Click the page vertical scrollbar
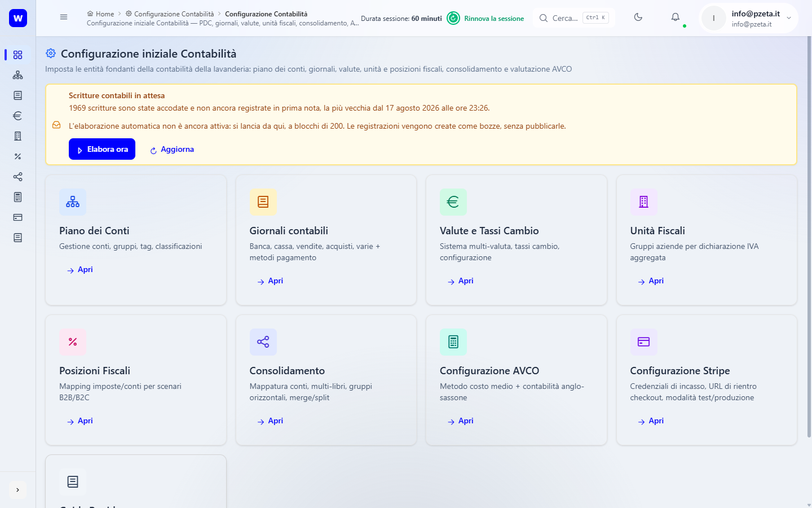 click(x=809, y=237)
